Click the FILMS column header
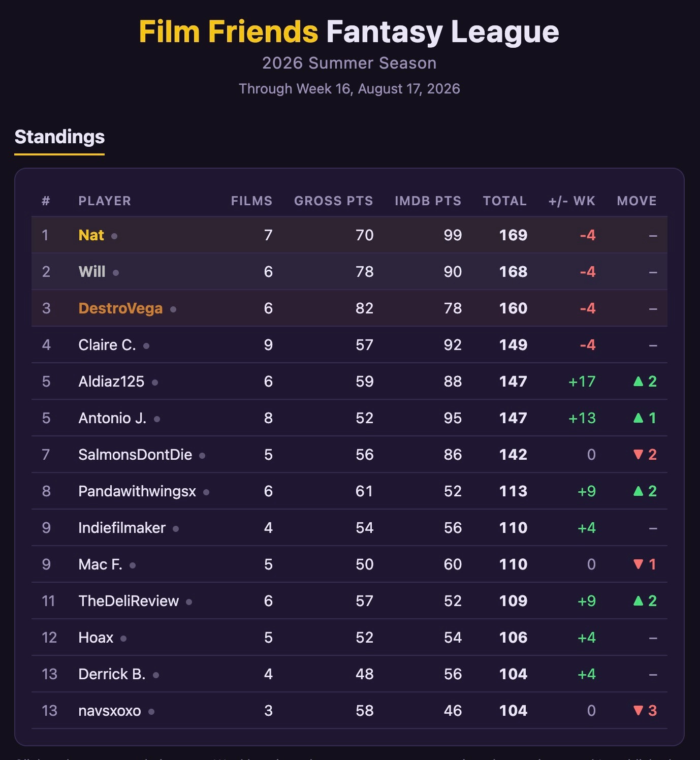This screenshot has width=700, height=760. click(x=251, y=201)
